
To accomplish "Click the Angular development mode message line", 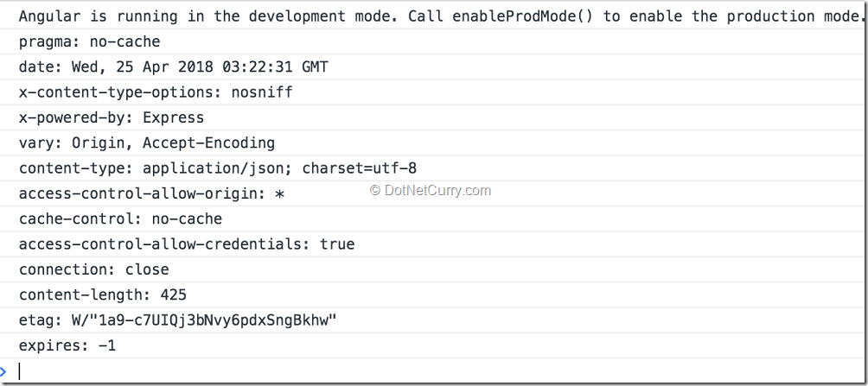I will click(x=432, y=16).
